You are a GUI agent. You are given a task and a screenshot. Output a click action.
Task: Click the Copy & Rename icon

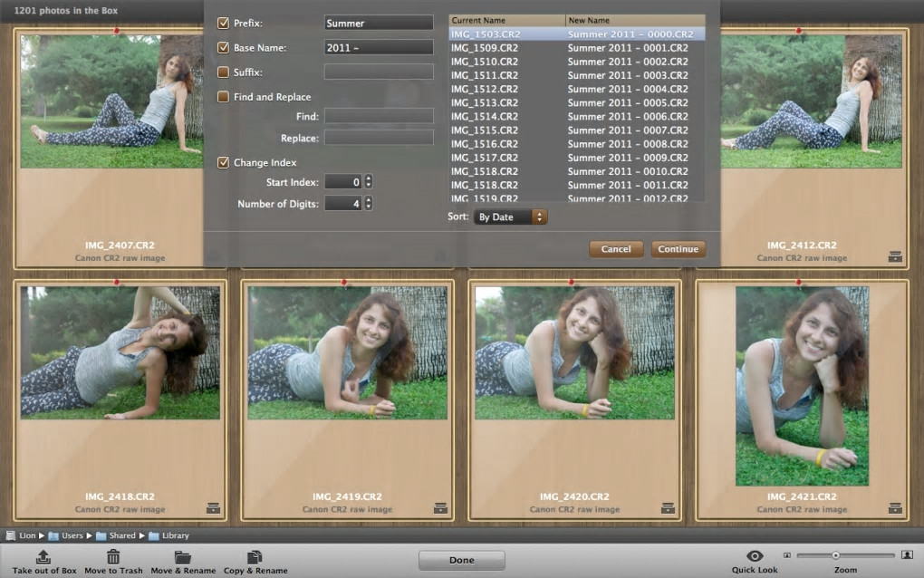(255, 556)
